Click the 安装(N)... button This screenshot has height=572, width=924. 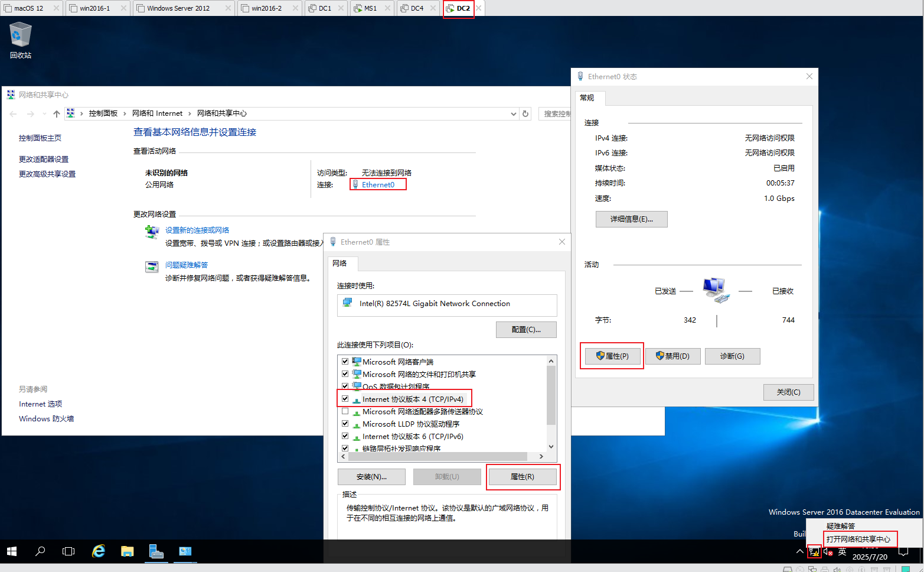click(371, 477)
